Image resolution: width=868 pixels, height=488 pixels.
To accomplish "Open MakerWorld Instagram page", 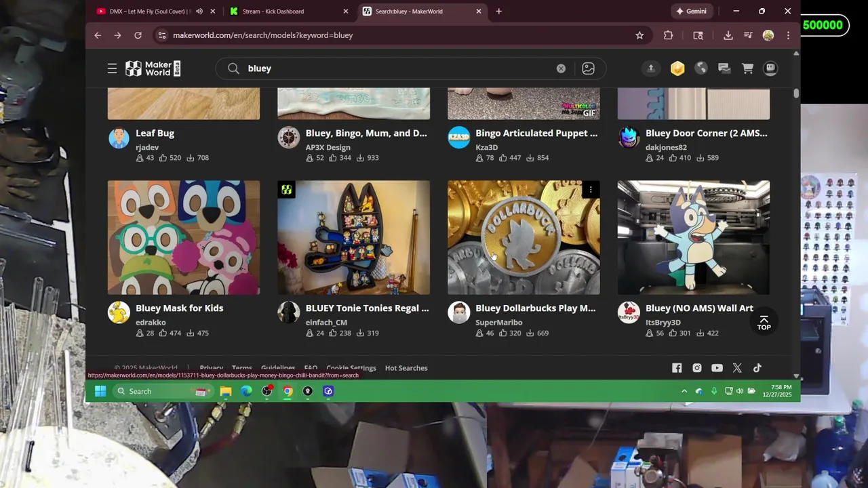I will click(697, 368).
